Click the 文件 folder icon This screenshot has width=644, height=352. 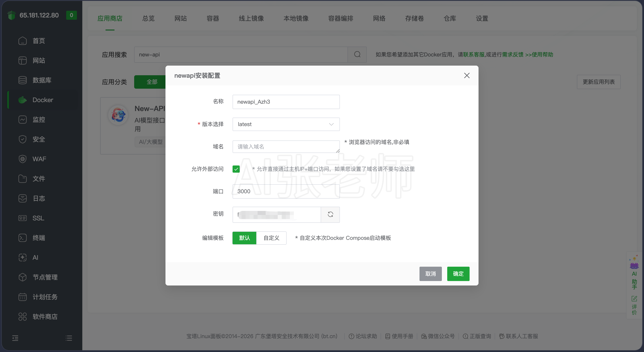click(x=23, y=178)
